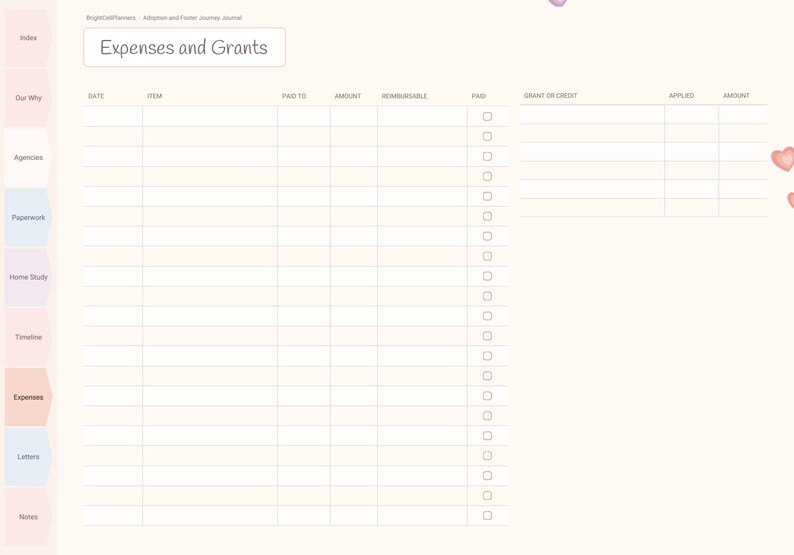Click the ITEM column header

(x=154, y=96)
